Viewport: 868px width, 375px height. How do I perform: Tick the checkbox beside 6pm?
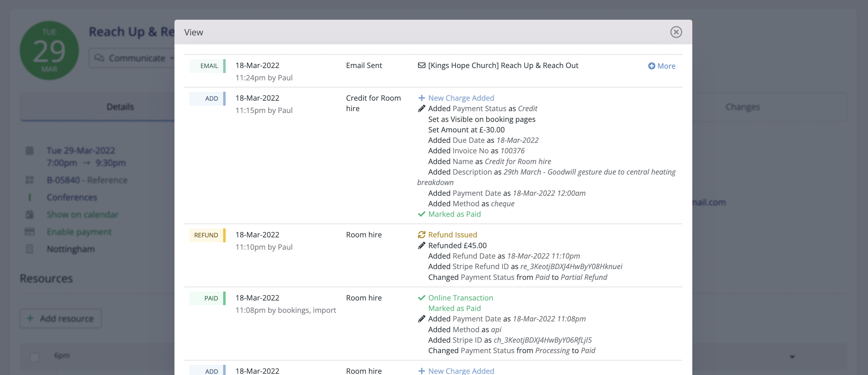pyautogui.click(x=35, y=357)
